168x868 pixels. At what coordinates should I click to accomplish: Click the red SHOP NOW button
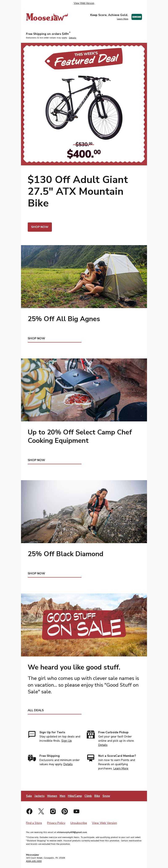[40, 227]
